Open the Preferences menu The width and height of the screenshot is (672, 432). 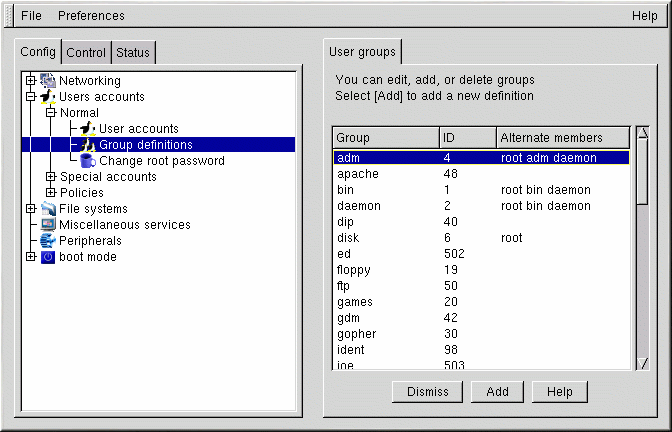91,16
